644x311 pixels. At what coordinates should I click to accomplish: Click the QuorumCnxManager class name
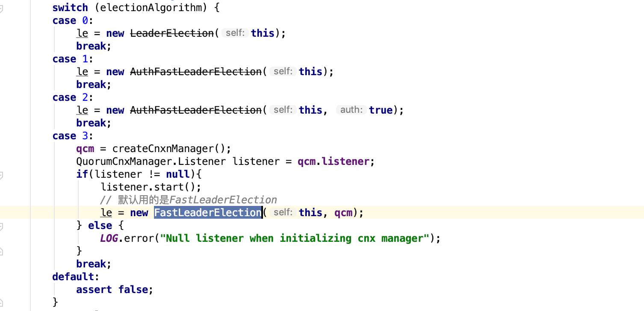(124, 161)
